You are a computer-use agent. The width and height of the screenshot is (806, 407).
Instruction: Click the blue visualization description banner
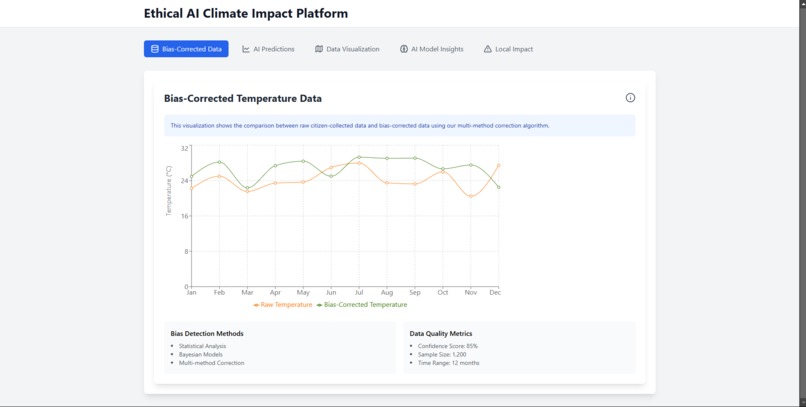[x=399, y=126]
